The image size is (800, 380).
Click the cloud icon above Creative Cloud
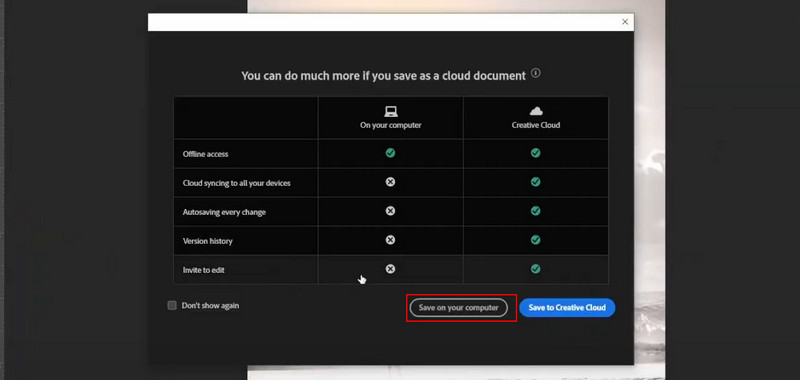click(536, 111)
